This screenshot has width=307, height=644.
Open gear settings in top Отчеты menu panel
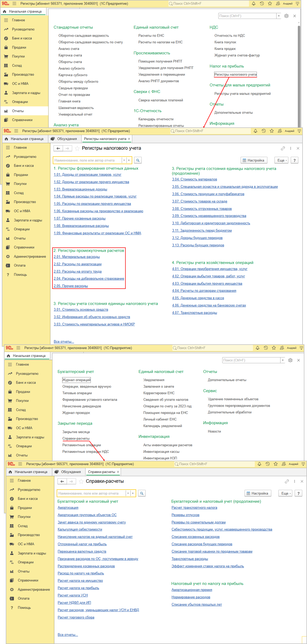[287, 16]
